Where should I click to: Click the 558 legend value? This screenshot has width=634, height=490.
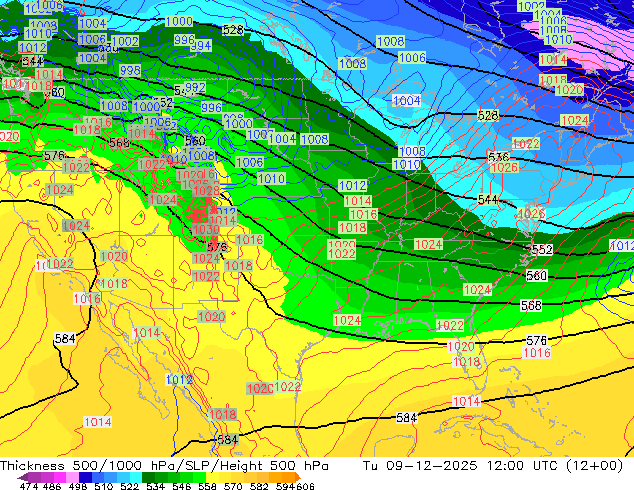click(x=207, y=486)
